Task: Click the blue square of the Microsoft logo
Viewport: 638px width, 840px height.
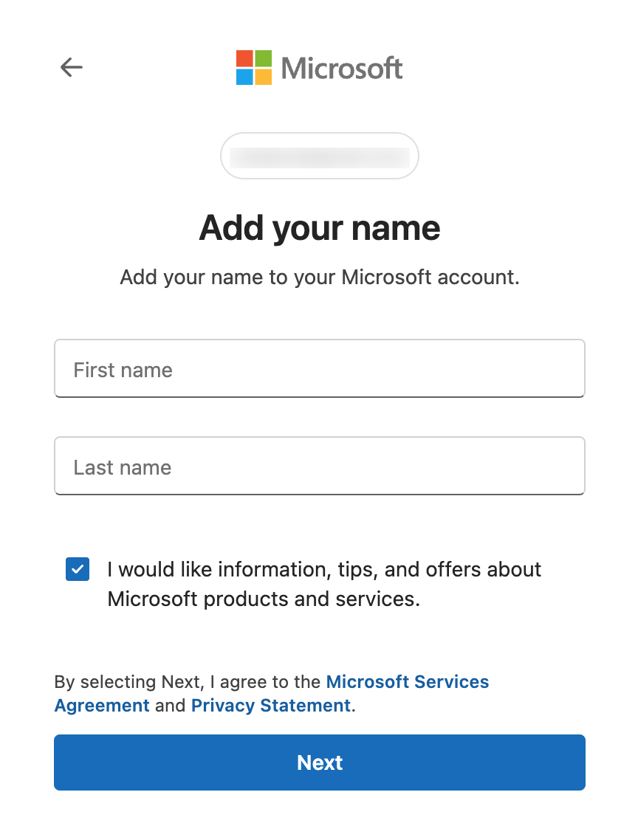Action: (244, 78)
